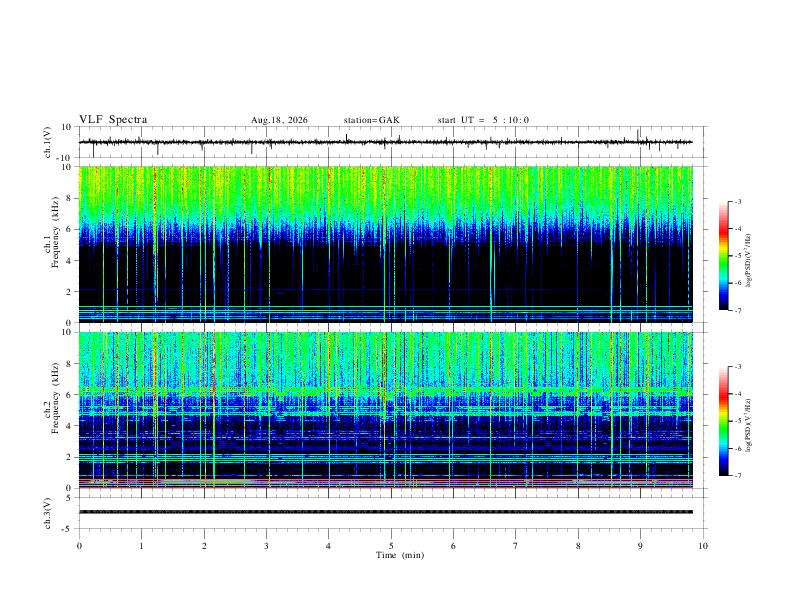Click the 9 minute tick on time axis
The height and width of the screenshot is (612, 792).
point(640,546)
